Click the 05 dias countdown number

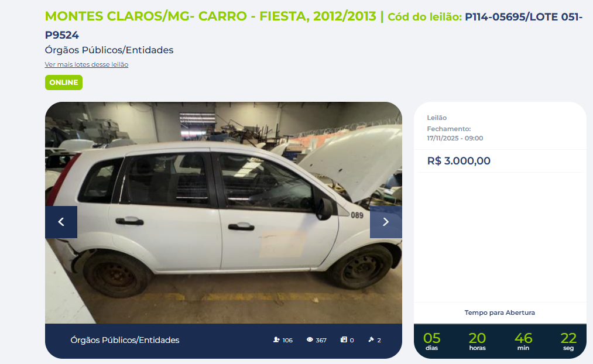pyautogui.click(x=431, y=338)
